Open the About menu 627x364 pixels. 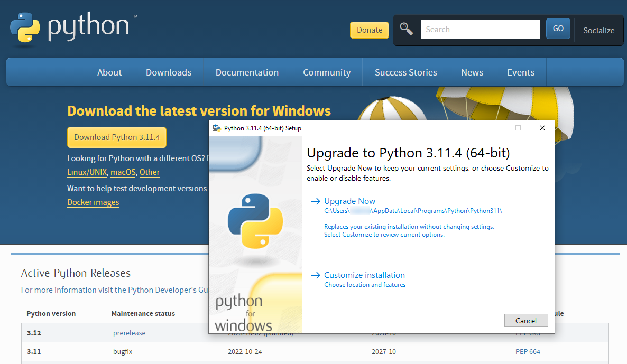point(109,72)
